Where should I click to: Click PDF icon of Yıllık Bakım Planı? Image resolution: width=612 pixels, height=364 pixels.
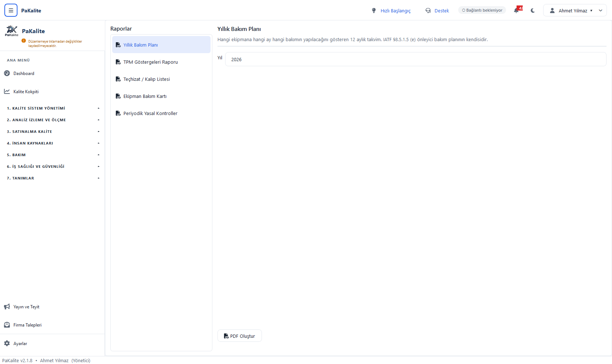pyautogui.click(x=118, y=45)
